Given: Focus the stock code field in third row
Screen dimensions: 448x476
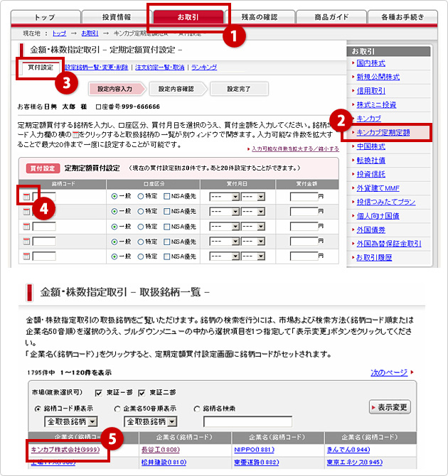Looking at the screenshot, I should pyautogui.click(x=44, y=227).
